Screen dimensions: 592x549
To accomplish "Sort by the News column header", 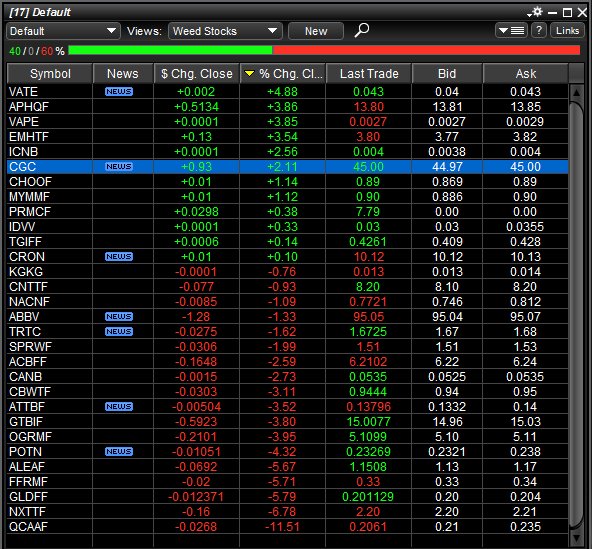I will coord(123,74).
